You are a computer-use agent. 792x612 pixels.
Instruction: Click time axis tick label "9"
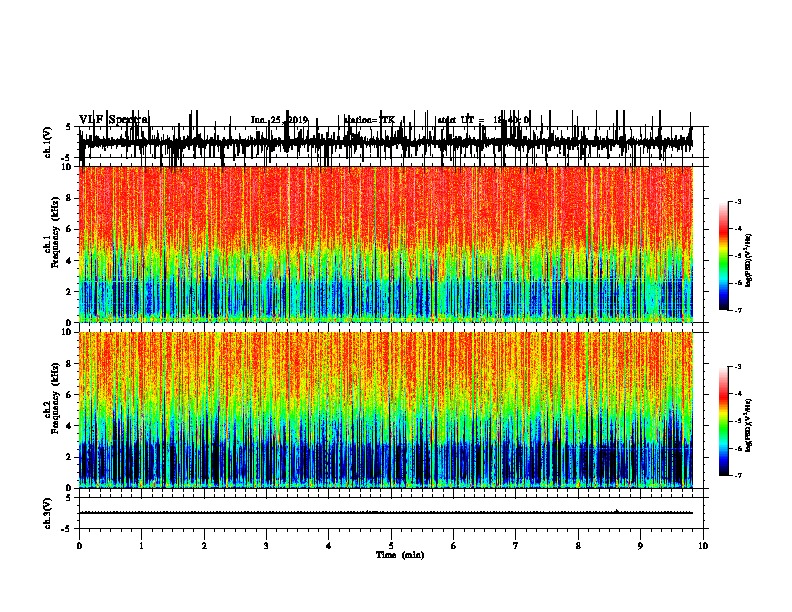click(x=640, y=546)
